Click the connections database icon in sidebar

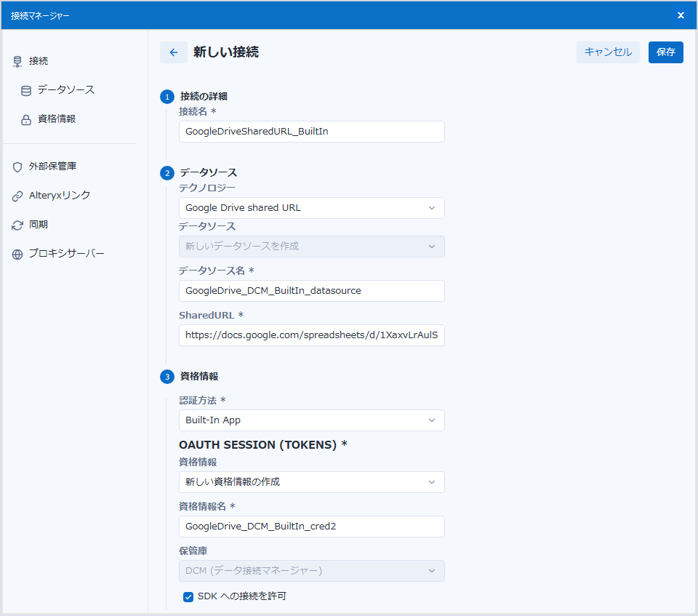pos(17,62)
